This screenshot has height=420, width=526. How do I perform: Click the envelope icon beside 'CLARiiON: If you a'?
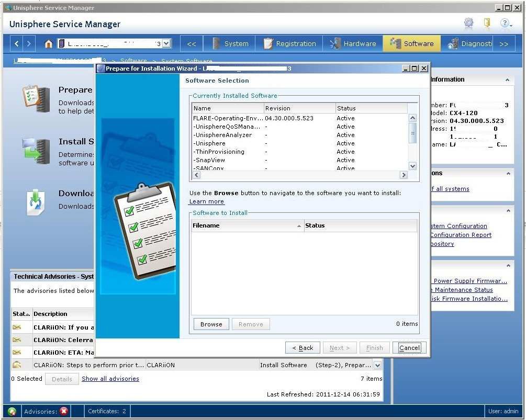17,327
